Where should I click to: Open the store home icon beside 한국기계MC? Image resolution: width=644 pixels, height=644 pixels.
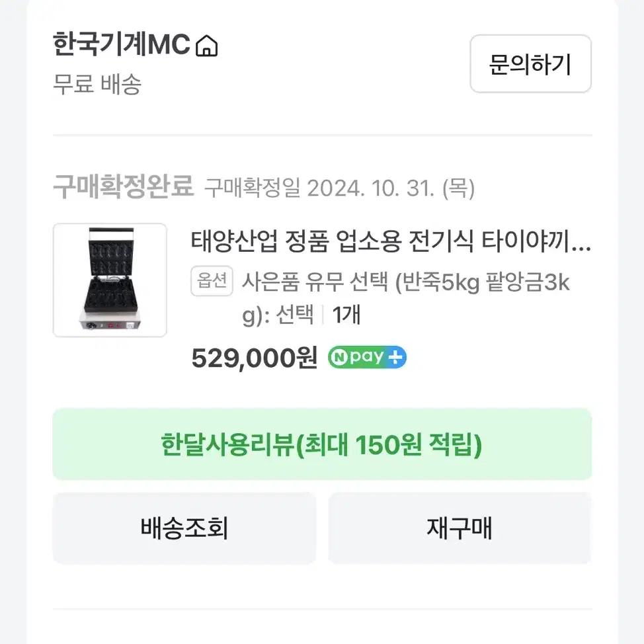206,46
